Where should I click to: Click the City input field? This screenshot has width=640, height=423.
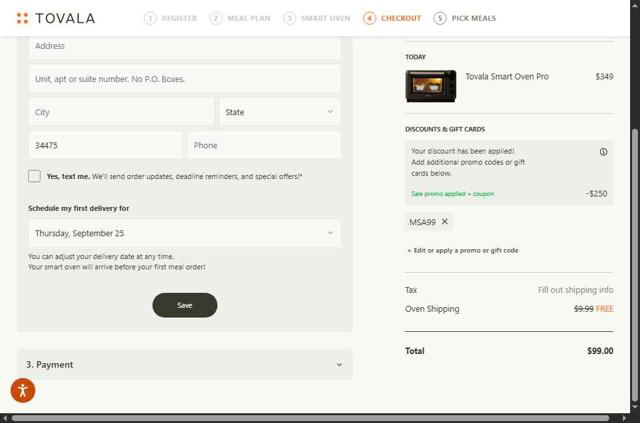[x=121, y=112]
